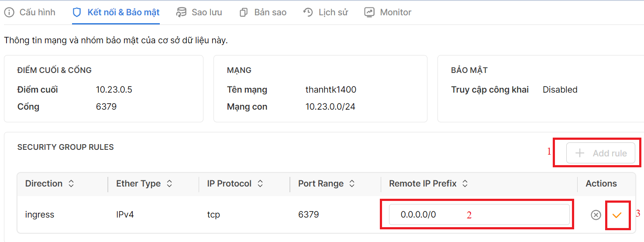
Task: Select the Bản sao tab
Action: (x=270, y=12)
